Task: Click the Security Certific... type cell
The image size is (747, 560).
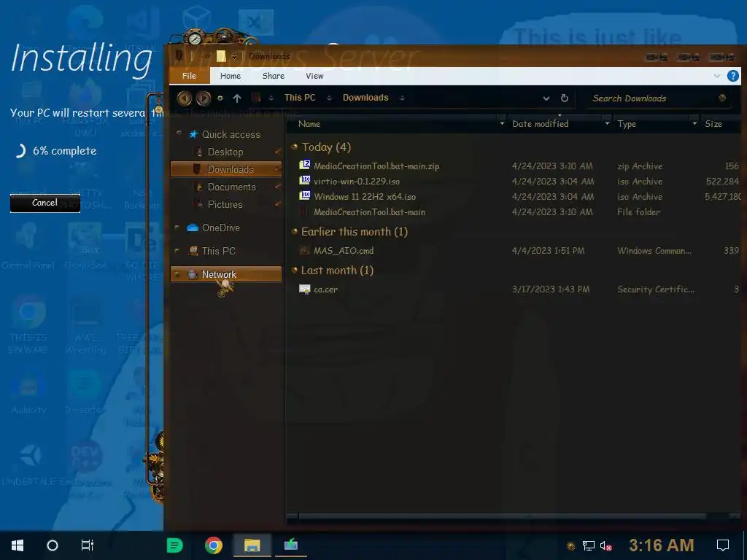Action: pos(656,289)
